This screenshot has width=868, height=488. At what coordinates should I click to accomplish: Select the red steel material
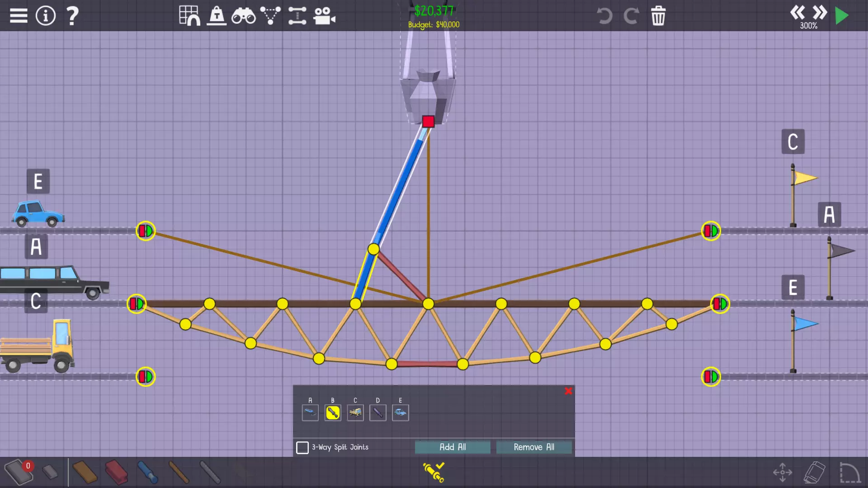[x=116, y=472]
